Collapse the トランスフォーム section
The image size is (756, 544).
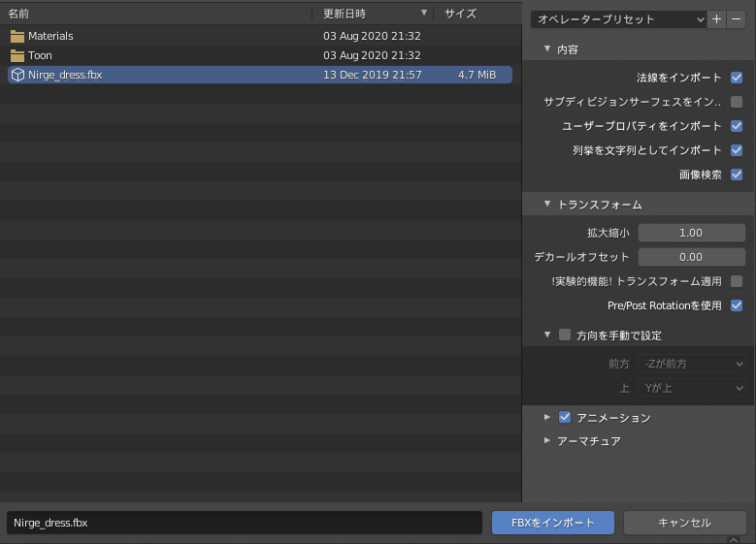point(547,204)
